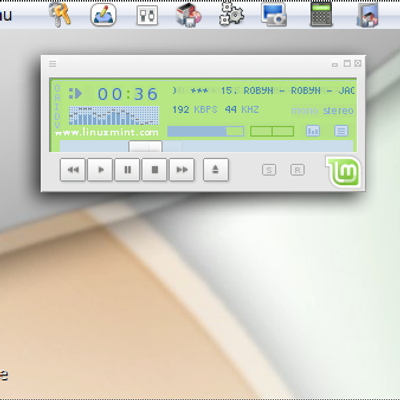Minimize the audio player window
Viewport: 400px width, 400px height.
point(335,65)
